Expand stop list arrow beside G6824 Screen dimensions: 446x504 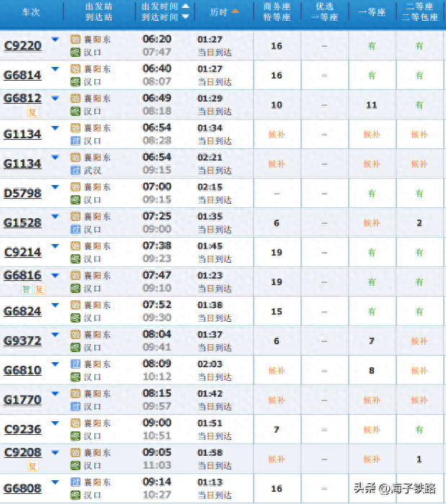pyautogui.click(x=55, y=305)
